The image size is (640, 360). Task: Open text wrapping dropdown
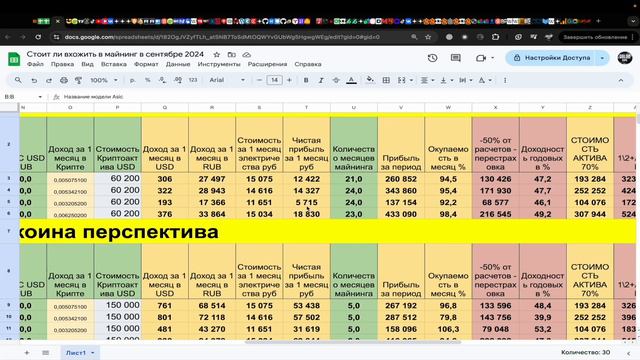pyautogui.click(x=466, y=80)
